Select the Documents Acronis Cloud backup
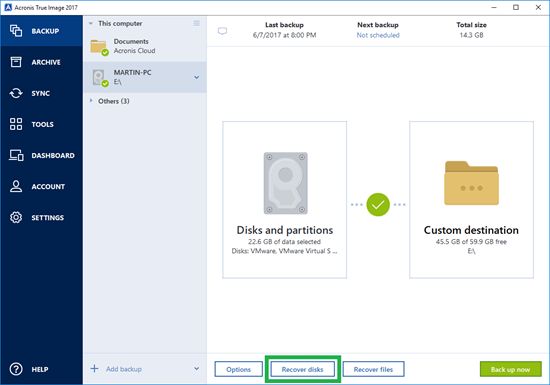The height and width of the screenshot is (385, 550). pos(145,46)
